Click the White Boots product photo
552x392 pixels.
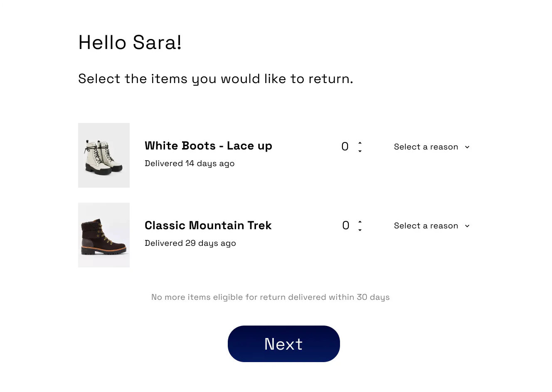tap(104, 155)
